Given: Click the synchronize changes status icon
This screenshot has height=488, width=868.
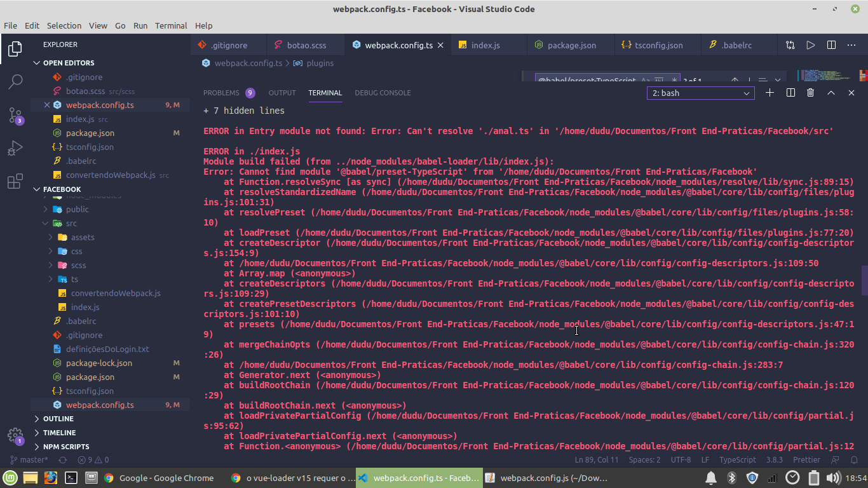Looking at the screenshot, I should (x=63, y=459).
